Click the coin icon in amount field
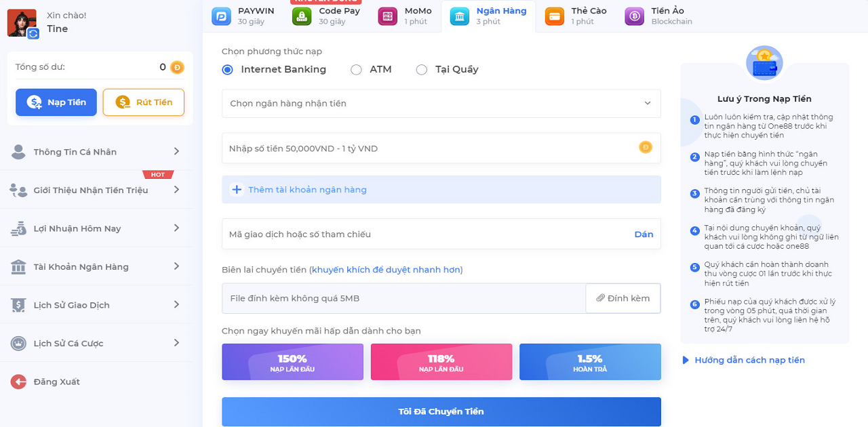The width and height of the screenshot is (868, 427). (x=646, y=148)
